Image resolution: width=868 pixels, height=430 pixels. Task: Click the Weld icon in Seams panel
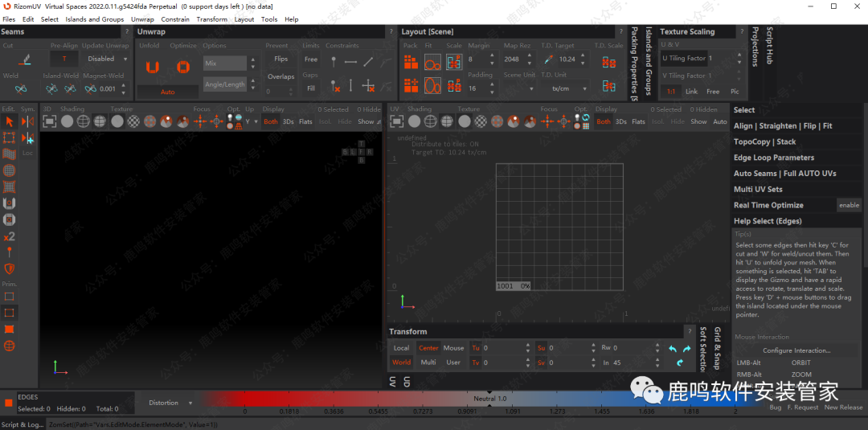click(x=22, y=88)
